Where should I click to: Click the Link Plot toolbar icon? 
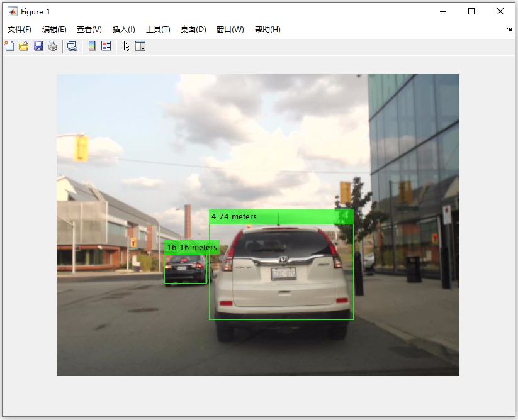tap(72, 46)
